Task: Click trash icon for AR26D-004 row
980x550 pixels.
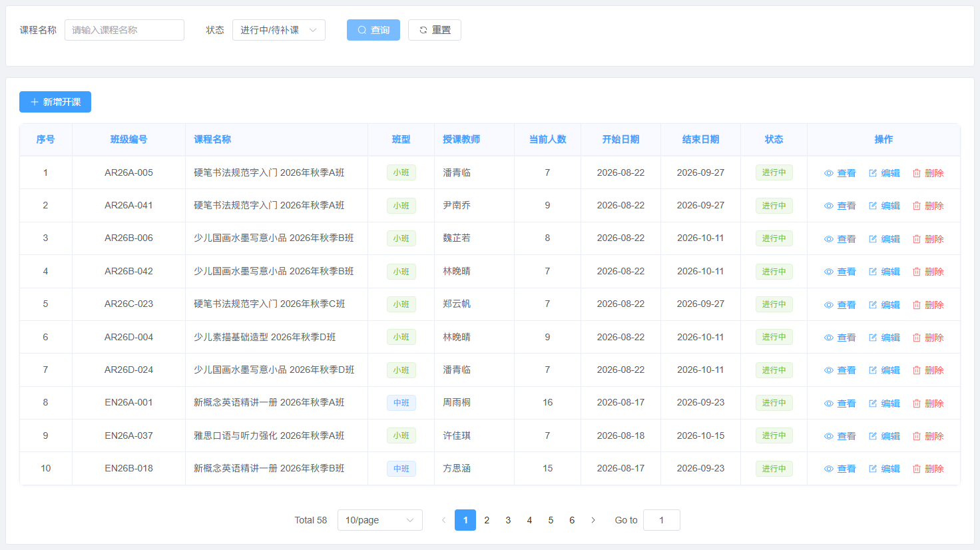Action: coord(917,338)
